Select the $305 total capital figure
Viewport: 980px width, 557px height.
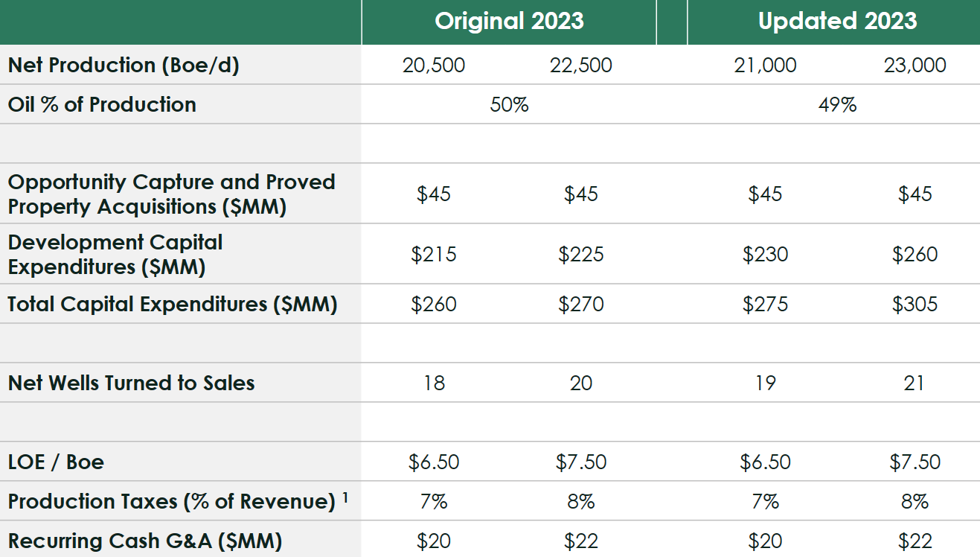pyautogui.click(x=917, y=304)
